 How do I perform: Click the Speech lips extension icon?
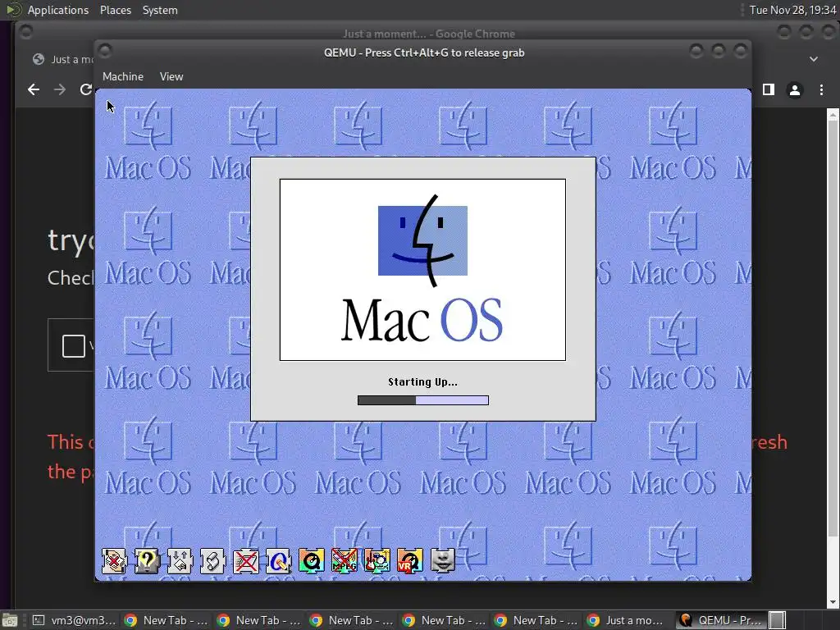(x=443, y=561)
